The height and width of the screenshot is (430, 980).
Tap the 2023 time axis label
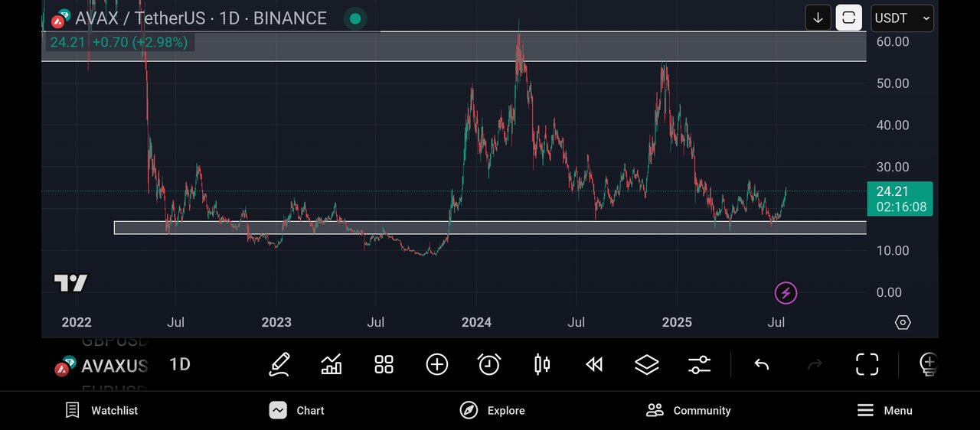[x=276, y=322]
